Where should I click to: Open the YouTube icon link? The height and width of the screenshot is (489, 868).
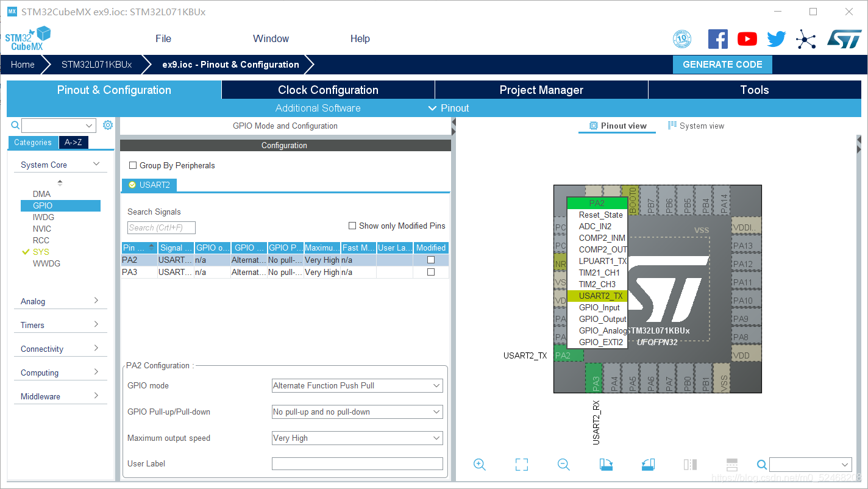click(x=747, y=39)
